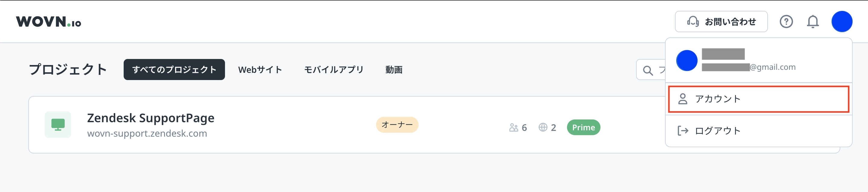Click the Prime plan badge

[x=583, y=127]
